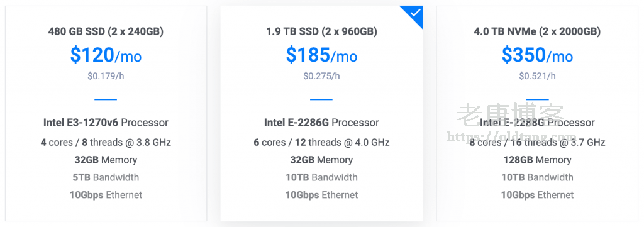Click the $0.275/h hourly rate
This screenshot has height=227, width=644.
321,76
